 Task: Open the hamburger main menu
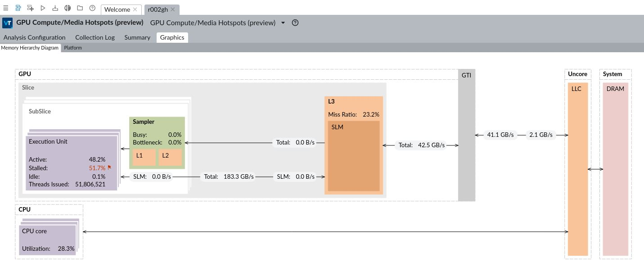tap(5, 8)
